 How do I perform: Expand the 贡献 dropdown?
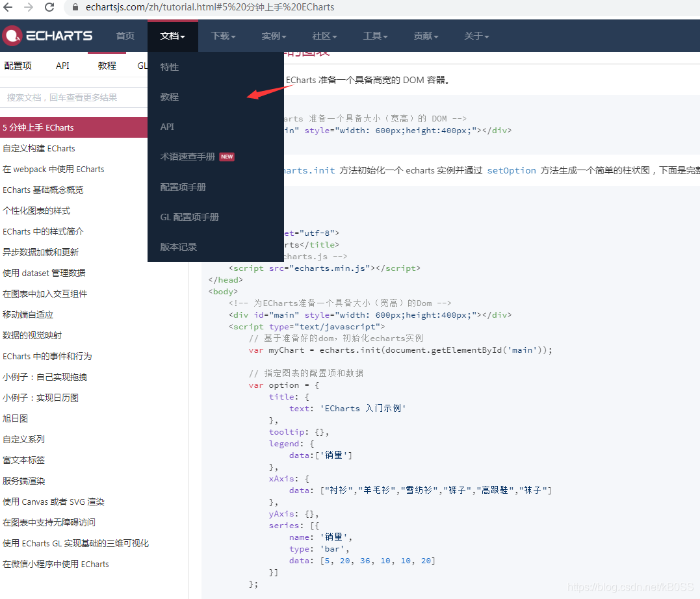pos(426,36)
